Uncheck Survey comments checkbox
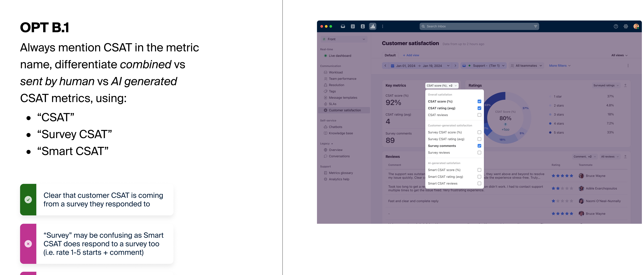Image resolution: width=644 pixels, height=275 pixels. pyautogui.click(x=479, y=146)
